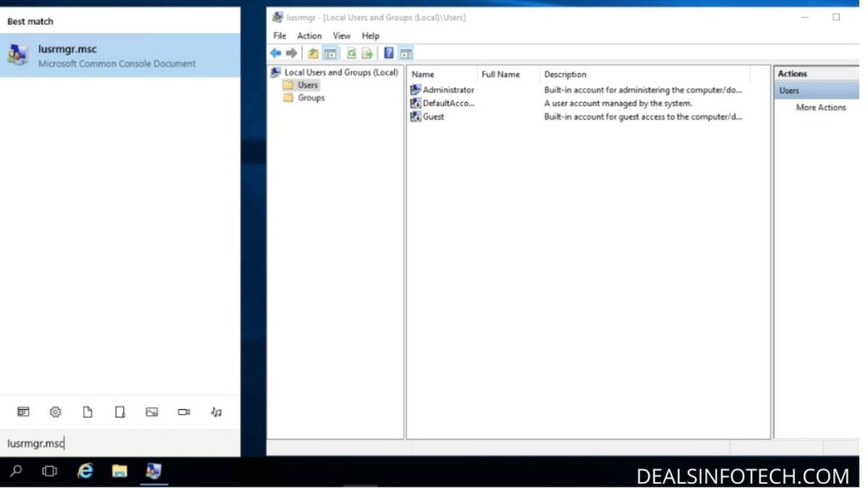Click 'Microsoft Common Console Document' subtitle text
Screen dimensions: 868x488
[117, 64]
